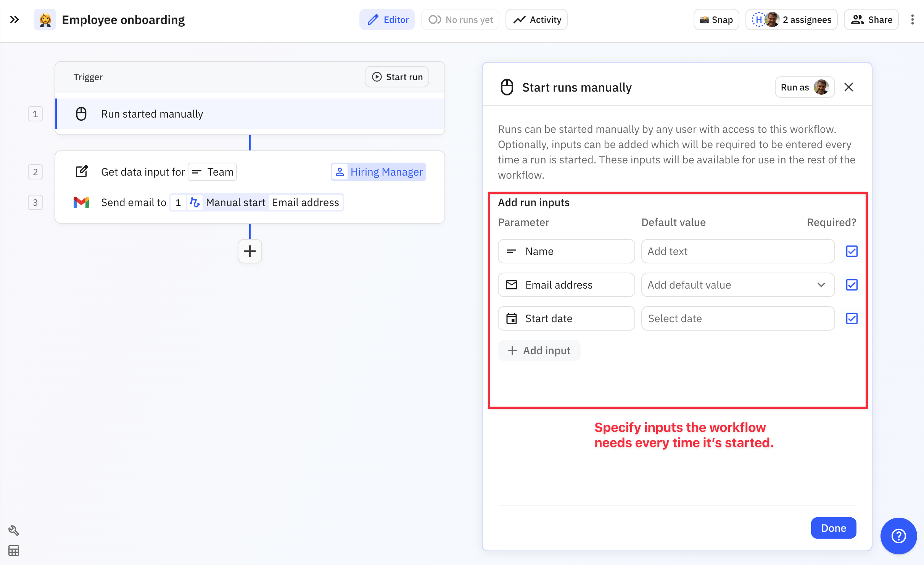The height and width of the screenshot is (565, 924).
Task: Uncheck Required checkbox for Name input
Action: tap(852, 251)
